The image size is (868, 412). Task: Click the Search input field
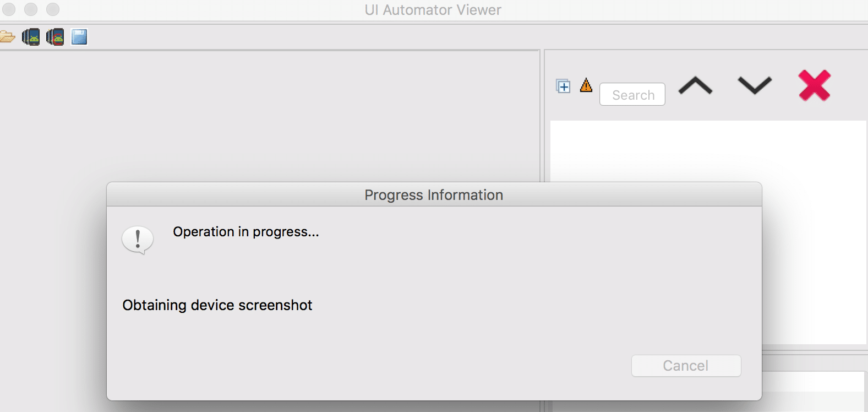pyautogui.click(x=632, y=95)
